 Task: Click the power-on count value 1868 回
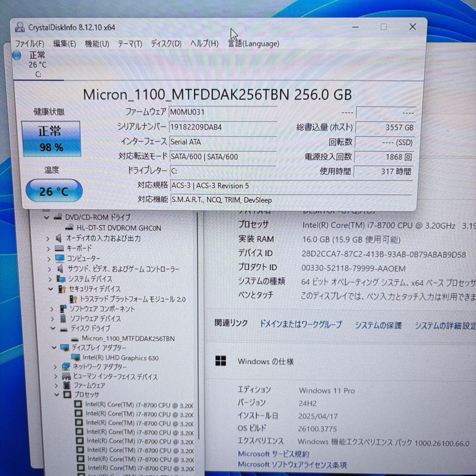pyautogui.click(x=384, y=157)
